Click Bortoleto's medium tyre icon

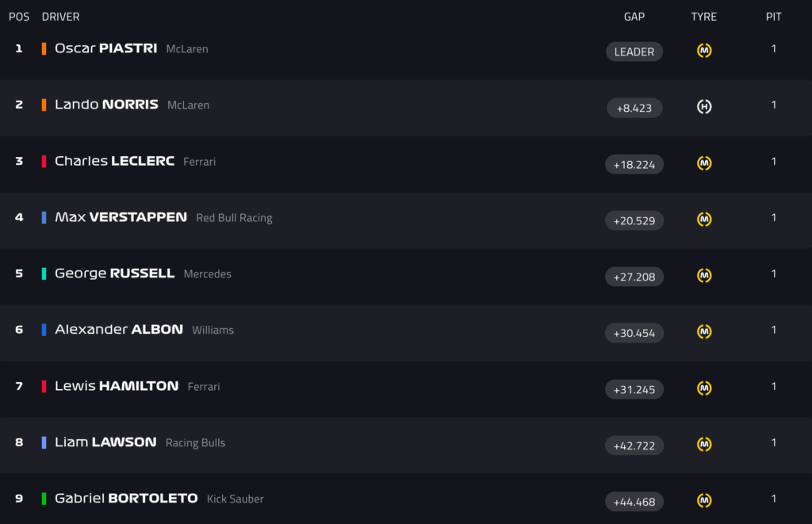point(704,501)
